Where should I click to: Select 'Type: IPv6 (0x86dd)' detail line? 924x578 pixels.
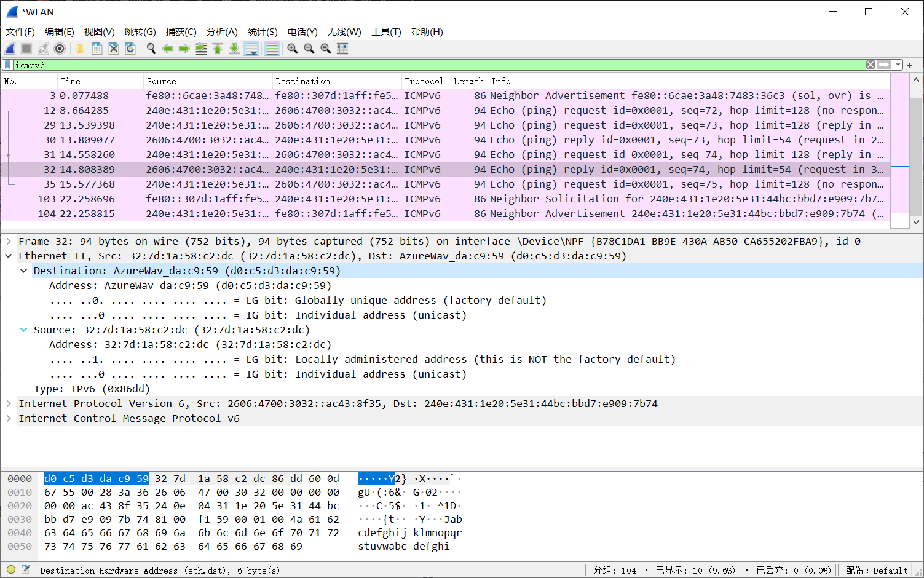click(92, 389)
